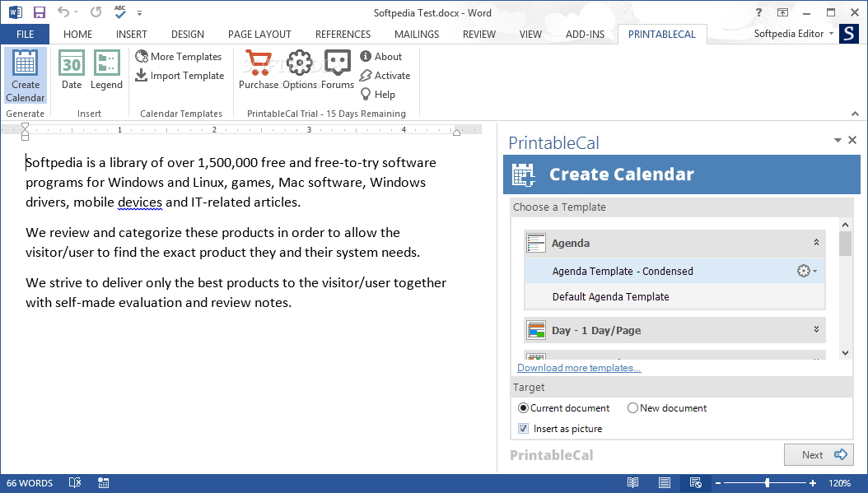Switch to the REFERENCES tab
The height and width of the screenshot is (493, 868).
tap(343, 35)
